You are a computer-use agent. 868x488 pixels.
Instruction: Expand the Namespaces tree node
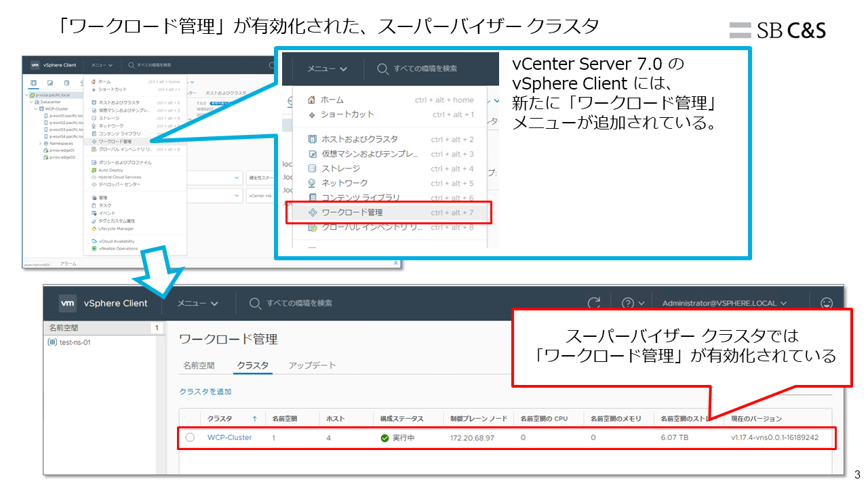pyautogui.click(x=40, y=144)
